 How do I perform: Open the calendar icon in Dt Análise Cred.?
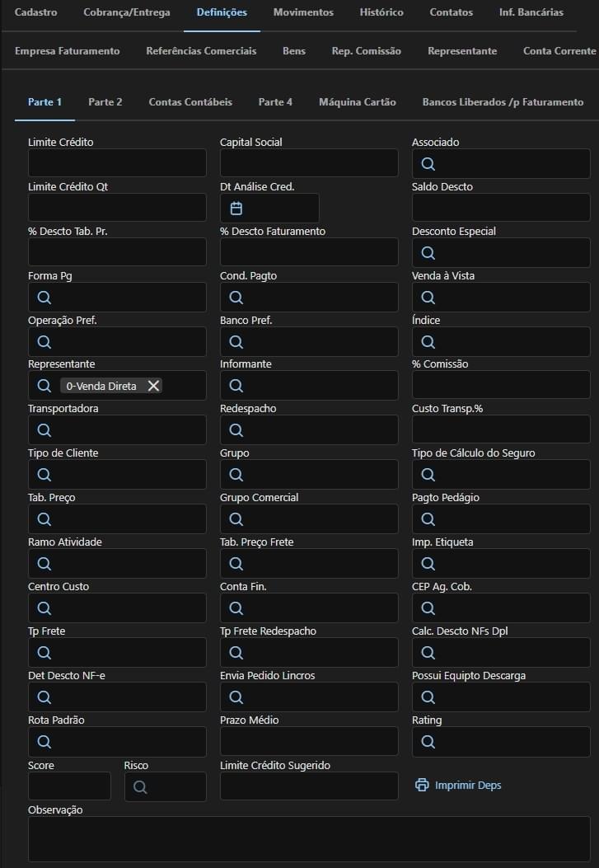[236, 209]
